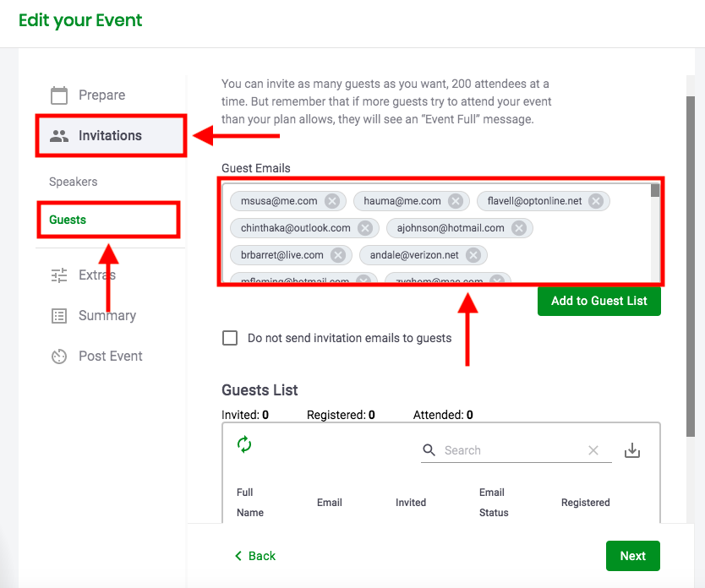Refresh the guests list
The width and height of the screenshot is (705, 588).
point(244,444)
